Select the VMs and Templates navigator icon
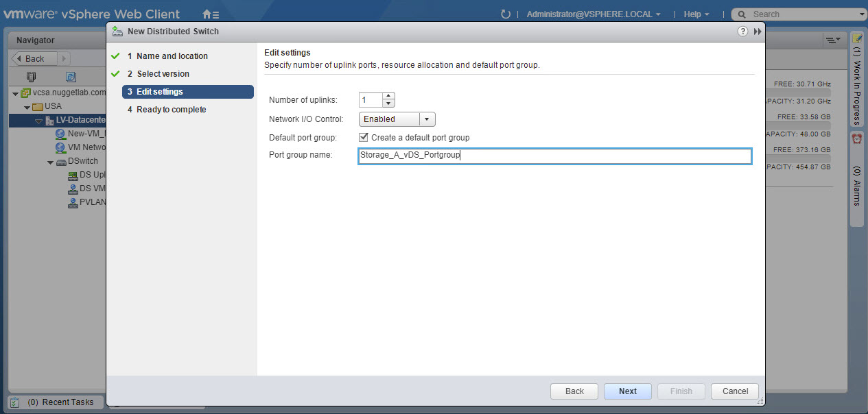The image size is (868, 414). (71, 77)
